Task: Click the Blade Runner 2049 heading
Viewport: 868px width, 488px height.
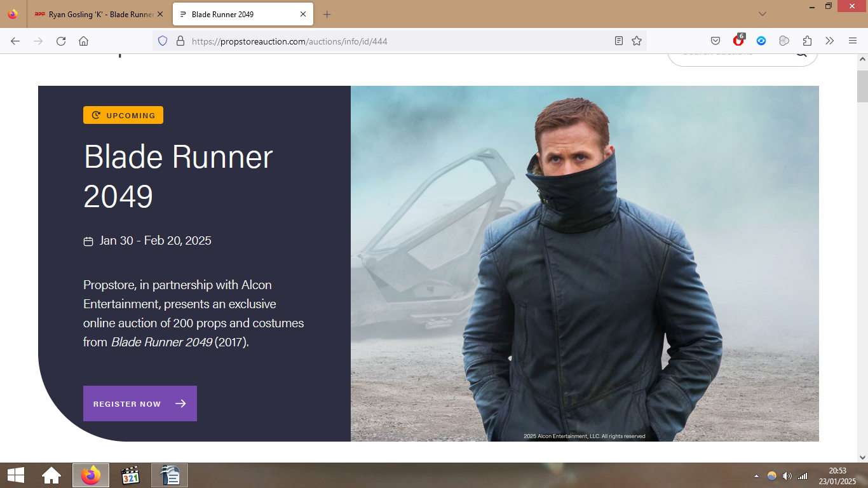Action: [179, 176]
